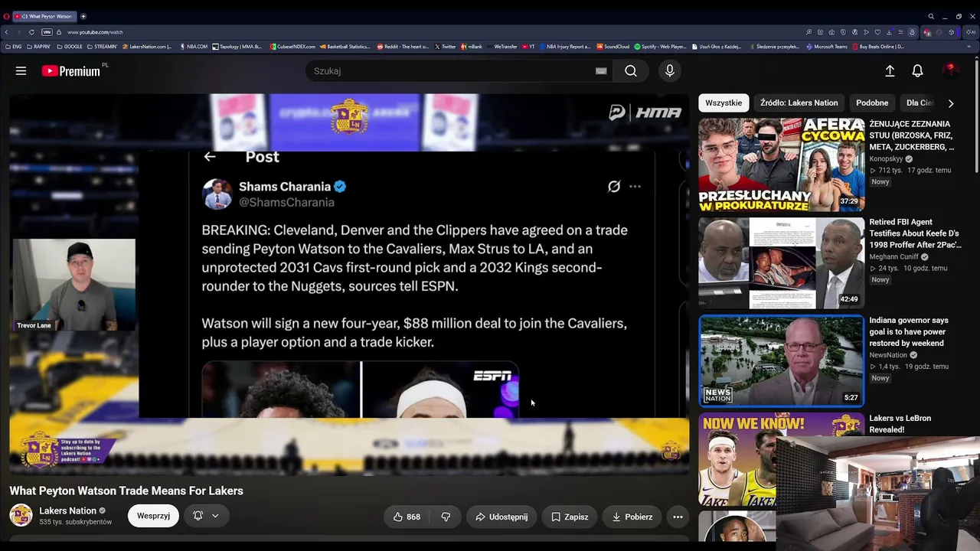Open the Spotify Web Player bookmark

(x=660, y=47)
